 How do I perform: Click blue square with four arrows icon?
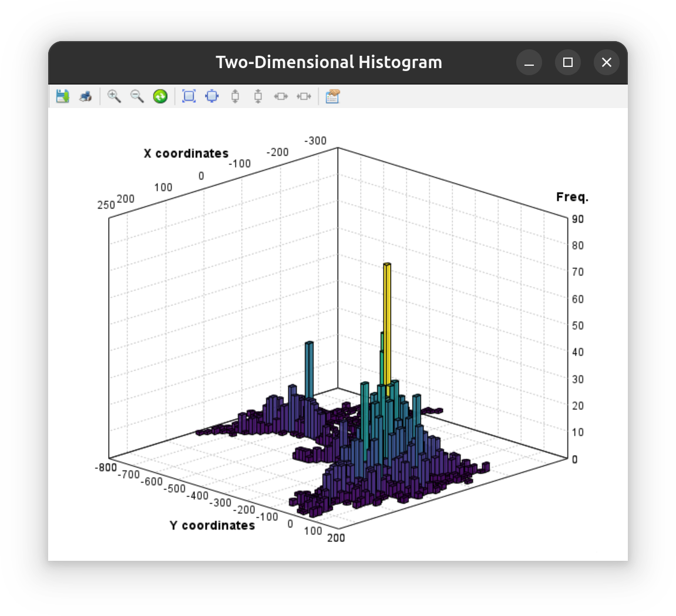(x=212, y=96)
